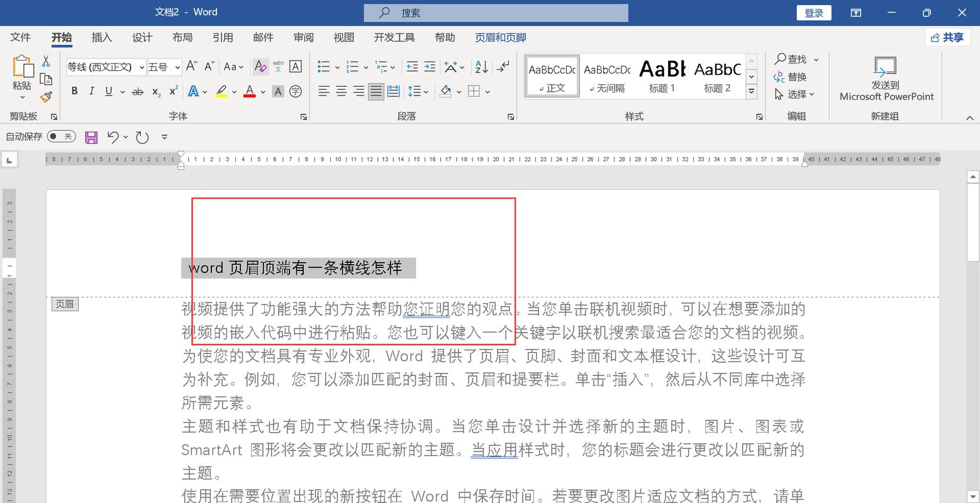
Task: Show paragraph marks and hidden symbols
Action: coord(503,66)
